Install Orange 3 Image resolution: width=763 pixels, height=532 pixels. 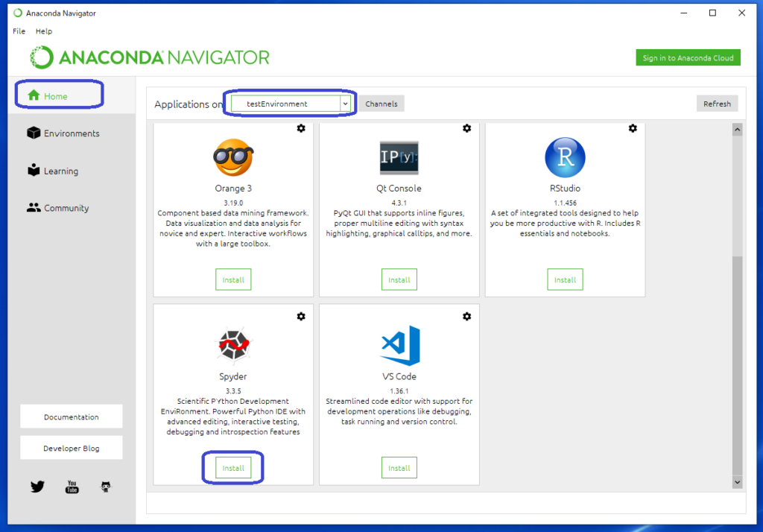(x=233, y=280)
